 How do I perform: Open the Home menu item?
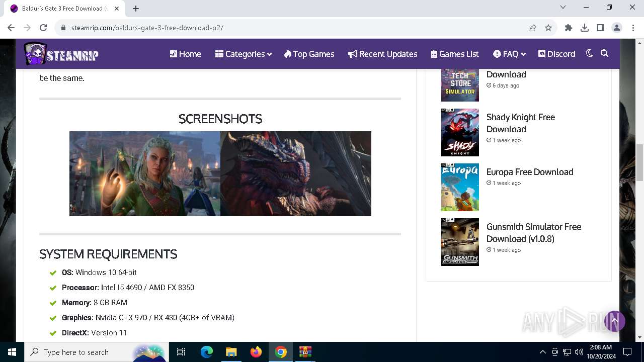[185, 54]
